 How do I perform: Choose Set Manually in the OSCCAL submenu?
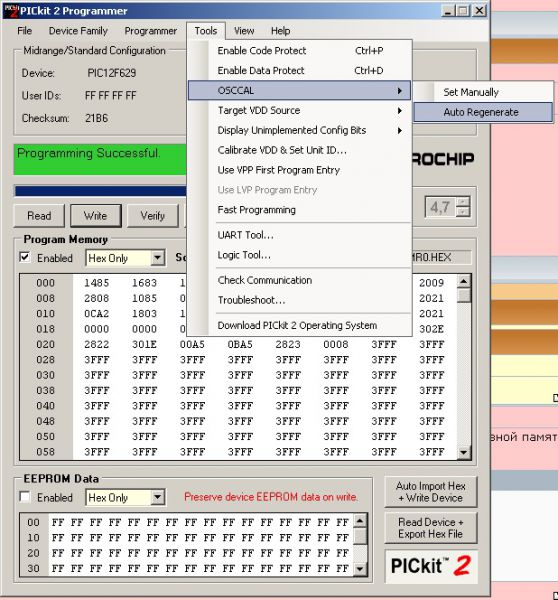click(x=483, y=92)
